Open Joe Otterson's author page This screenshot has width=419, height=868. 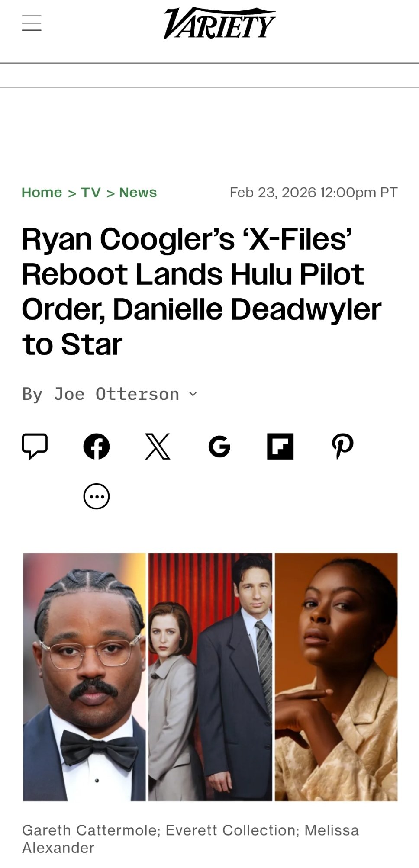tap(116, 394)
